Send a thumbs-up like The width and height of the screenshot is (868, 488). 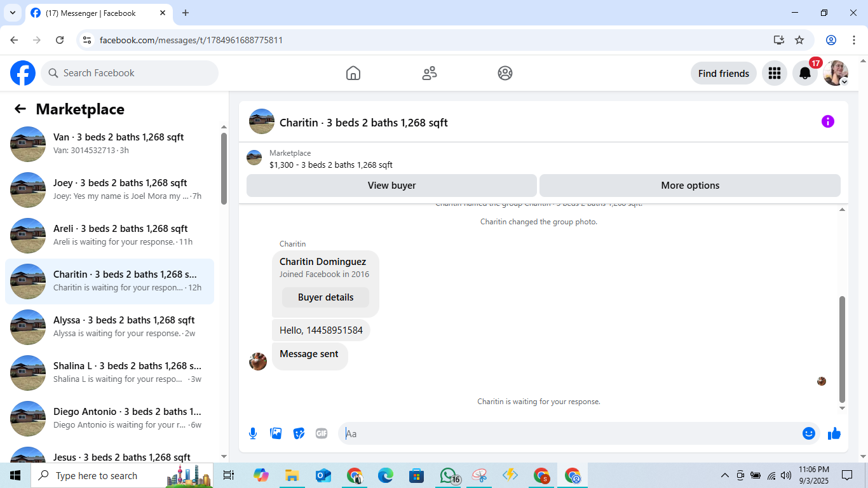[x=834, y=433]
